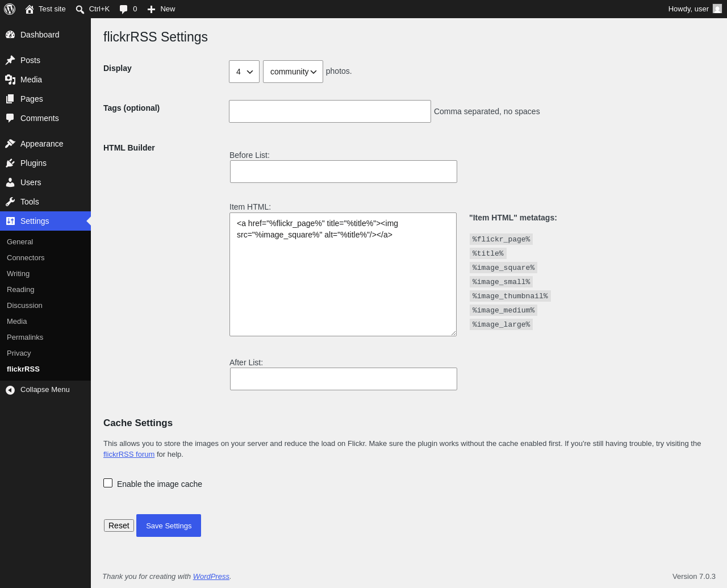
Task: Click the Appearance brush icon
Action: coord(10,144)
